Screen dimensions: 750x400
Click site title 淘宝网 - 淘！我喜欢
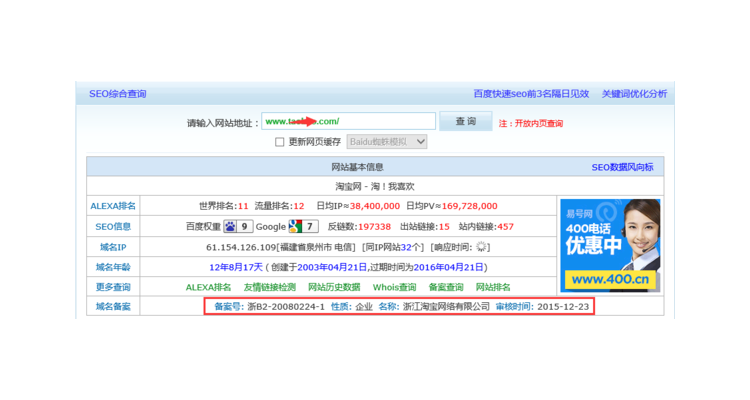coord(375,186)
